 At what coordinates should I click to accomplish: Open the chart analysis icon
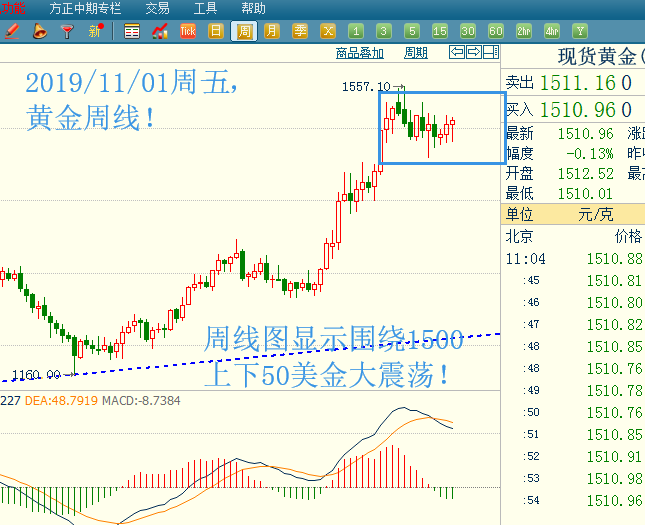[x=160, y=31]
